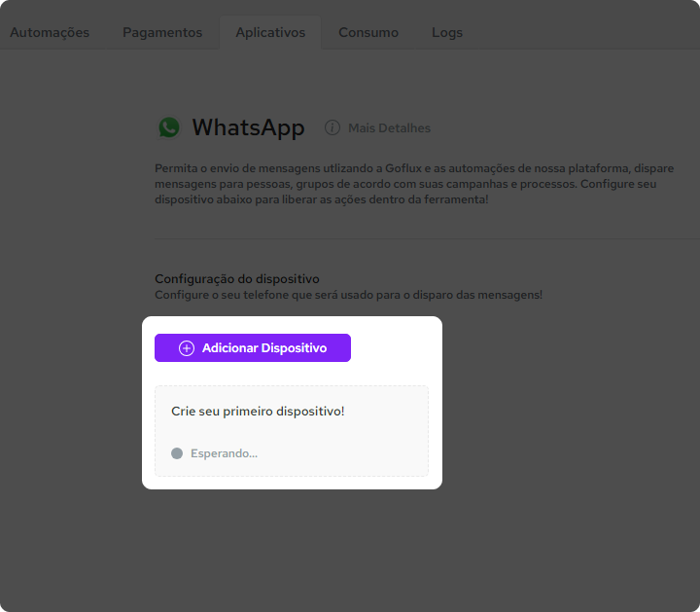700x612 pixels.
Task: Click the 'Configure o seu telefone' subtitle
Action: [x=349, y=295]
